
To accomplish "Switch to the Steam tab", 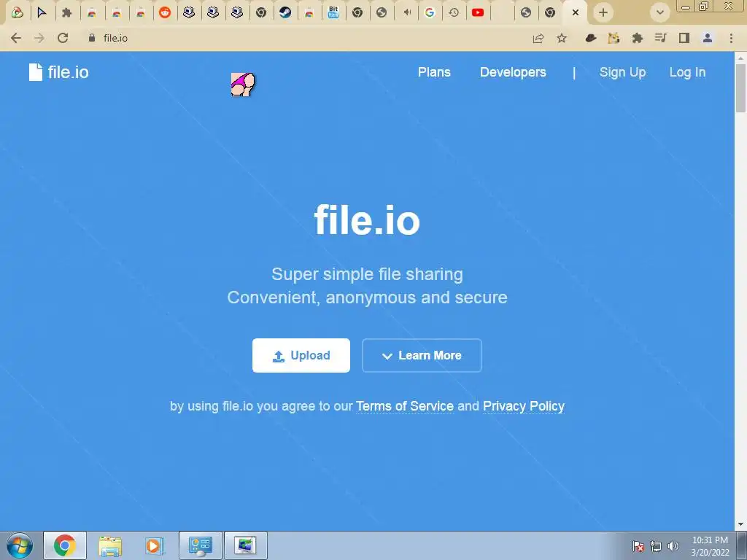I will tap(285, 13).
